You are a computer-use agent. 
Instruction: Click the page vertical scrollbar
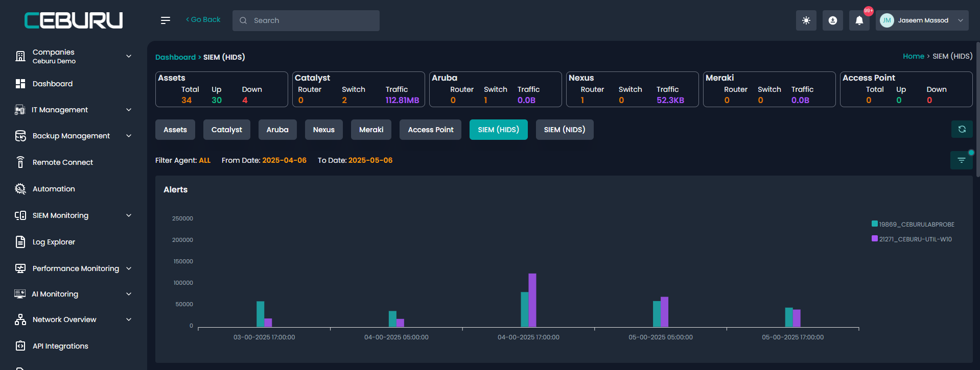pyautogui.click(x=977, y=110)
